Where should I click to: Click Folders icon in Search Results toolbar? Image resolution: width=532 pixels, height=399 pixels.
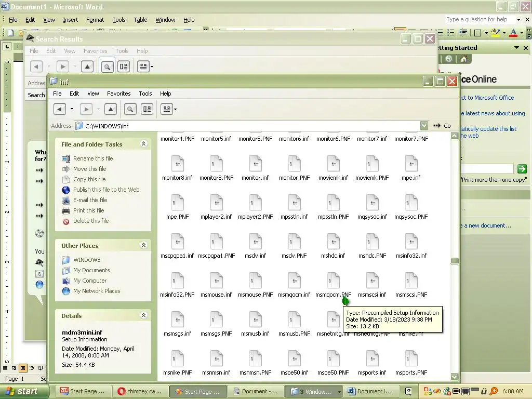tap(124, 66)
